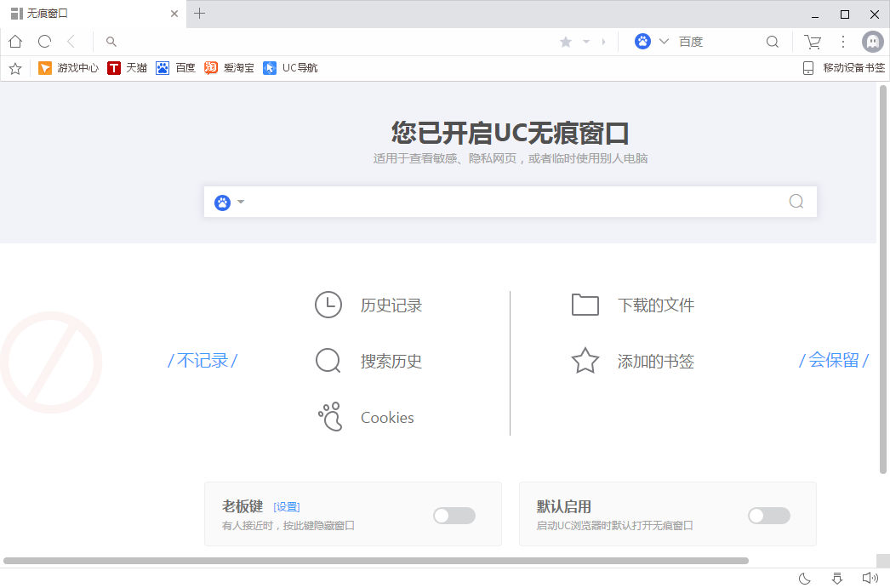
Task: Click inside the central search input field
Action: coord(511,202)
